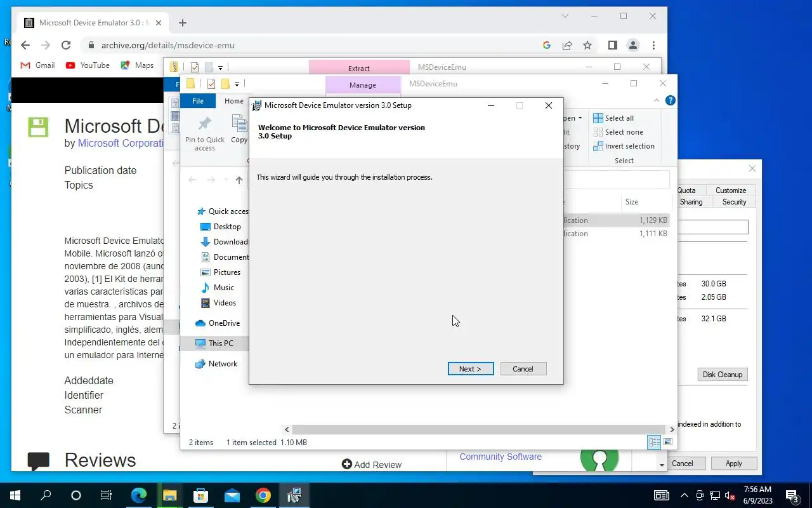
Task: Open Desktop in navigation pane
Action: (221, 227)
